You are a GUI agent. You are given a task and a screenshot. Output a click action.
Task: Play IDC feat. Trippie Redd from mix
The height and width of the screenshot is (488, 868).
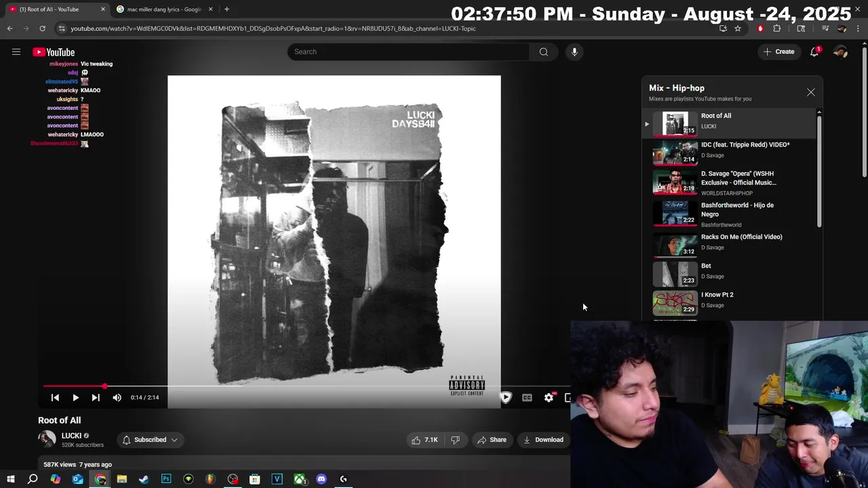(730, 152)
